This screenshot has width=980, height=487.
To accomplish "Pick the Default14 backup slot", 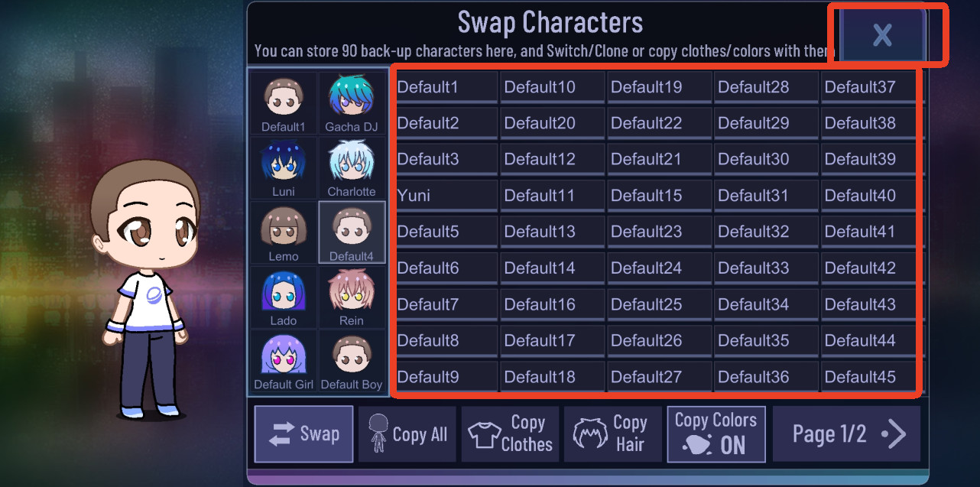I will pyautogui.click(x=551, y=268).
